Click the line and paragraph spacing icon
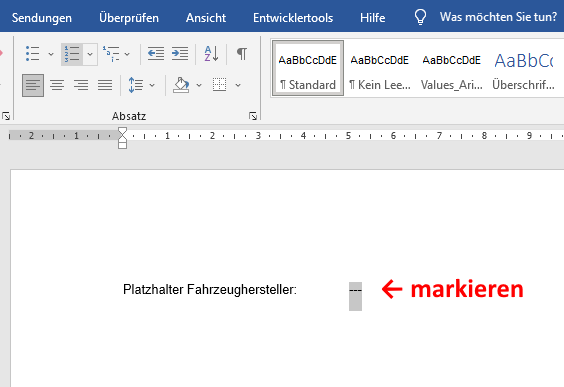The height and width of the screenshot is (387, 564). point(136,85)
